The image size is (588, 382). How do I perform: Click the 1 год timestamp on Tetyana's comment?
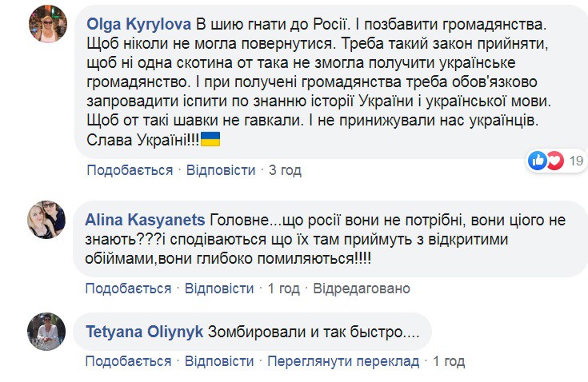coord(448,361)
